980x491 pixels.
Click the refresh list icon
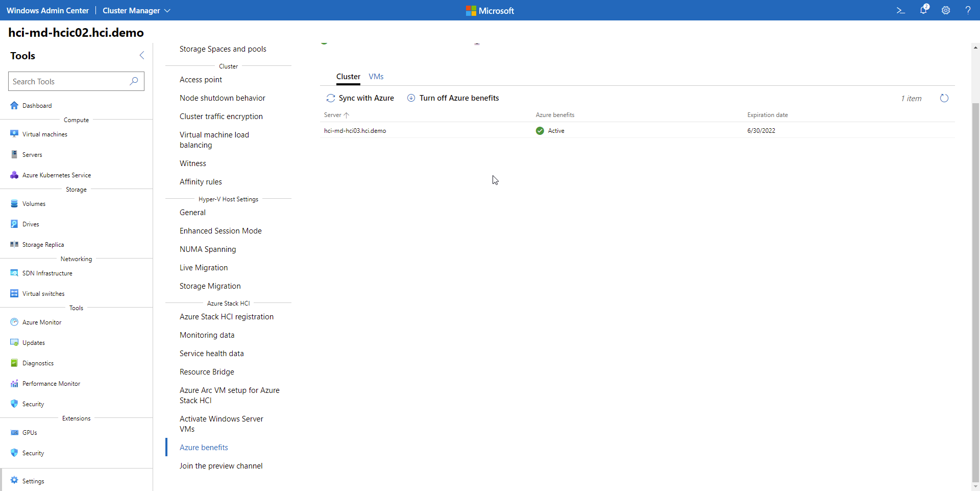pos(944,98)
